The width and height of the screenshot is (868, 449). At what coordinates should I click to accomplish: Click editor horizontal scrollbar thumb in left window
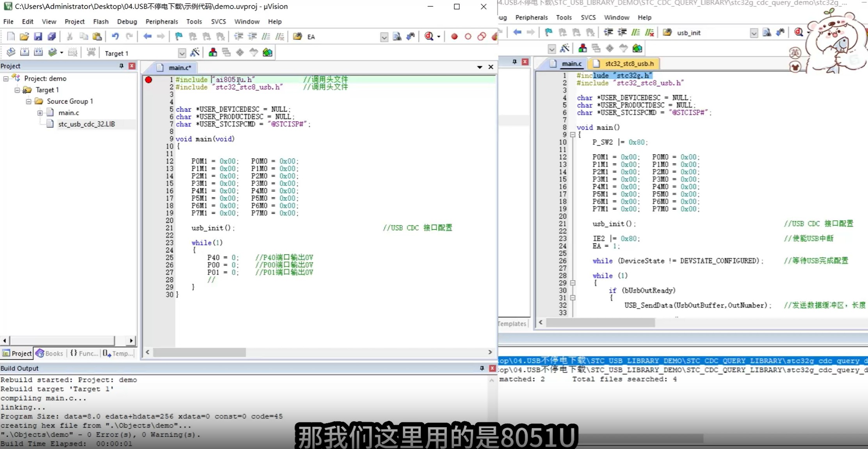pyautogui.click(x=199, y=352)
